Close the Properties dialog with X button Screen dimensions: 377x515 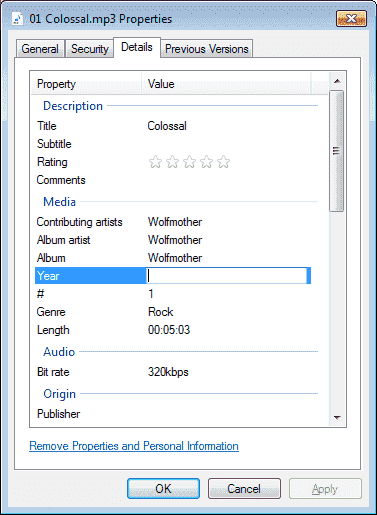351,19
